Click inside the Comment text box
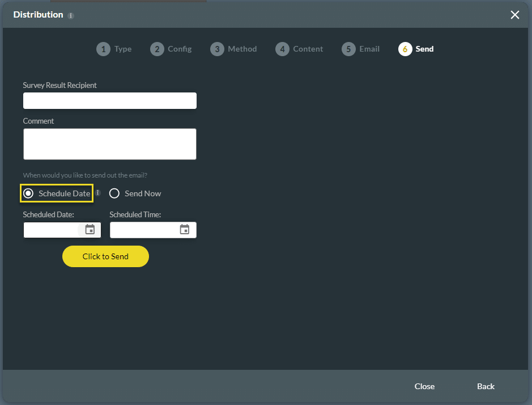 coord(109,144)
